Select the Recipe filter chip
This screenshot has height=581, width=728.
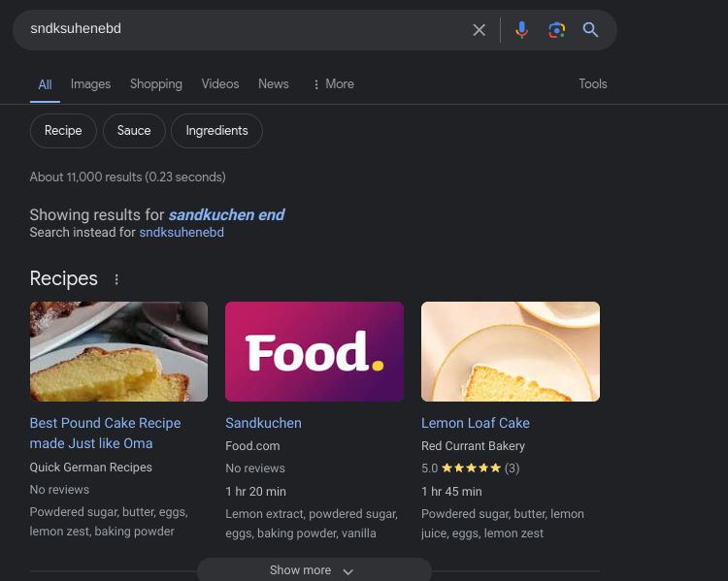(x=63, y=131)
